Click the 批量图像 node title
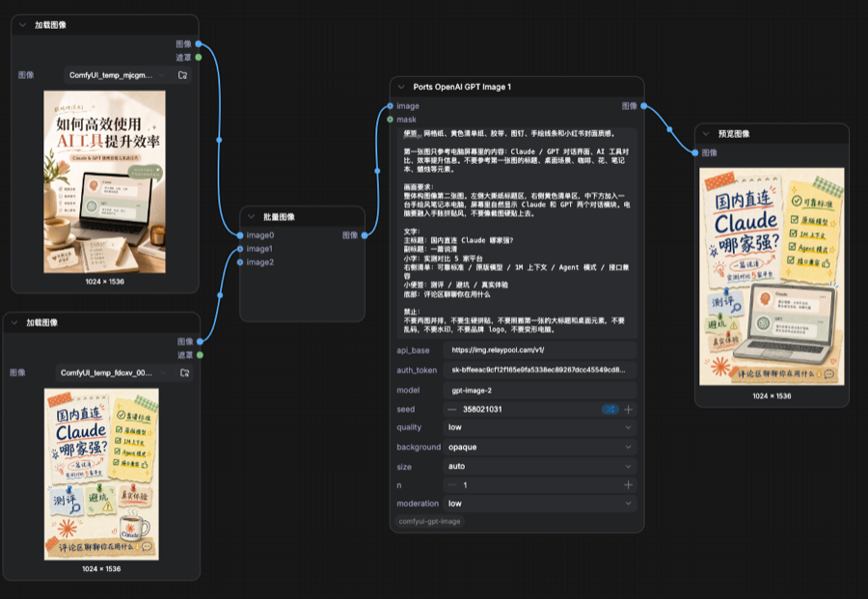868x599 pixels. (279, 216)
